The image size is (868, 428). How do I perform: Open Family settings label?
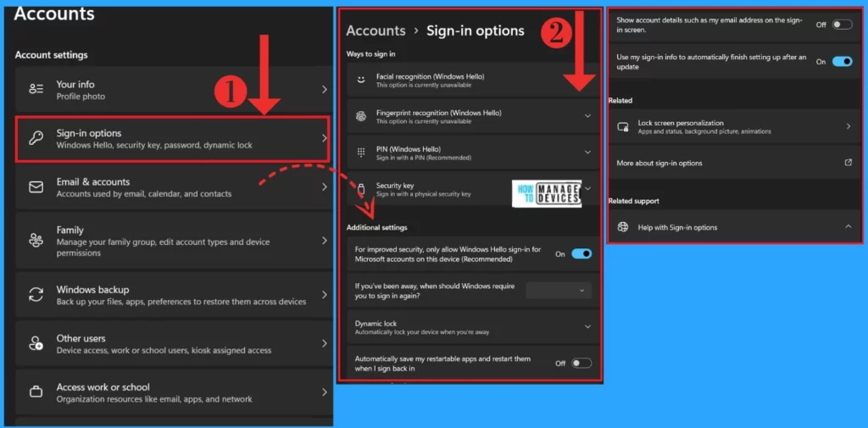point(70,230)
